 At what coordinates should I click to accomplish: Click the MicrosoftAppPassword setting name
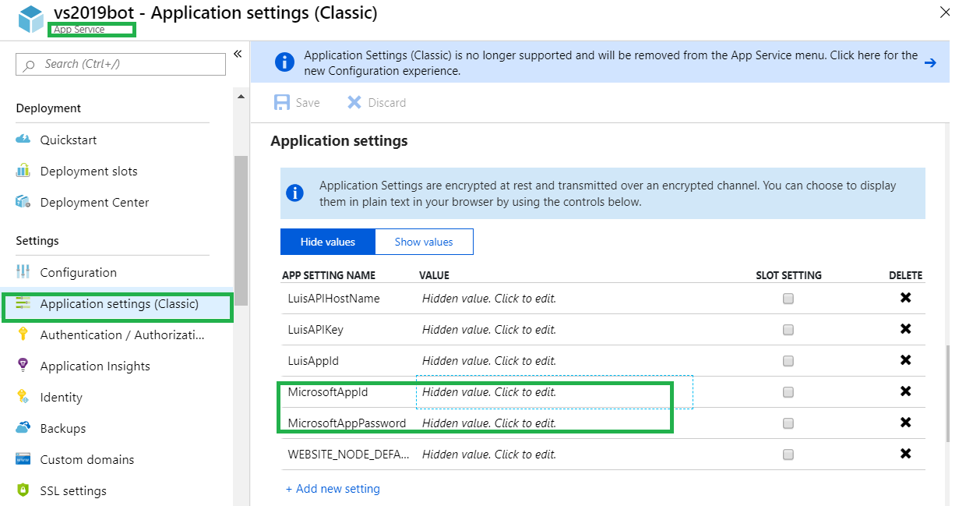pos(347,423)
